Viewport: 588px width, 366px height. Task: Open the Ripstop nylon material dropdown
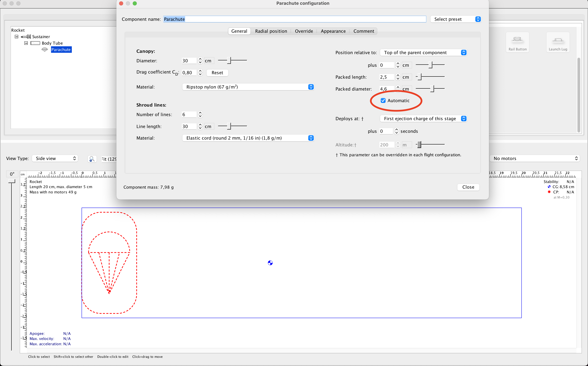(x=248, y=87)
